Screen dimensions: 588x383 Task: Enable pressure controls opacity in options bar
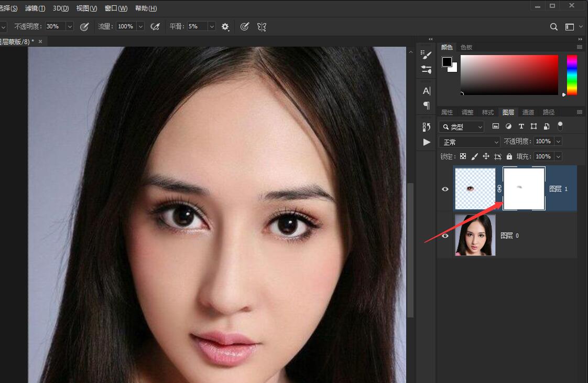click(84, 26)
